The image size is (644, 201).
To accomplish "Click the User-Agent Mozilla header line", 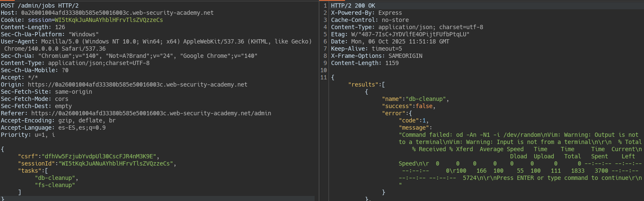I will point(156,41).
